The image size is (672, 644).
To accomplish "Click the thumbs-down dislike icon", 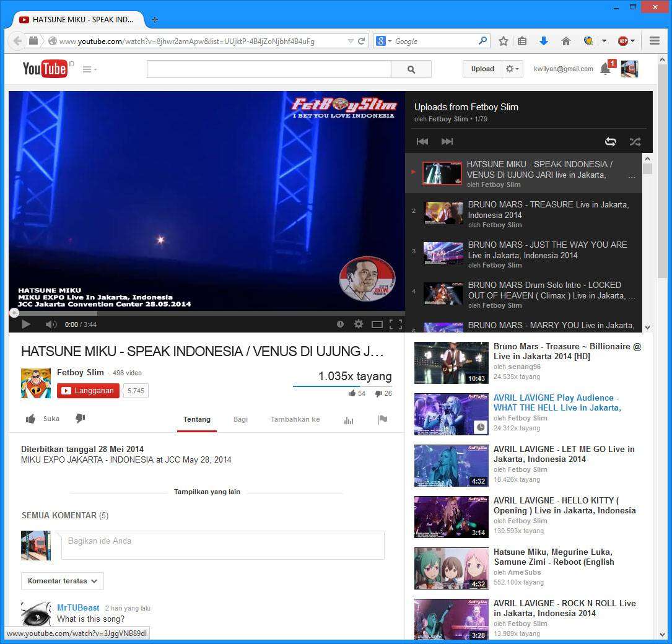I will (x=80, y=419).
